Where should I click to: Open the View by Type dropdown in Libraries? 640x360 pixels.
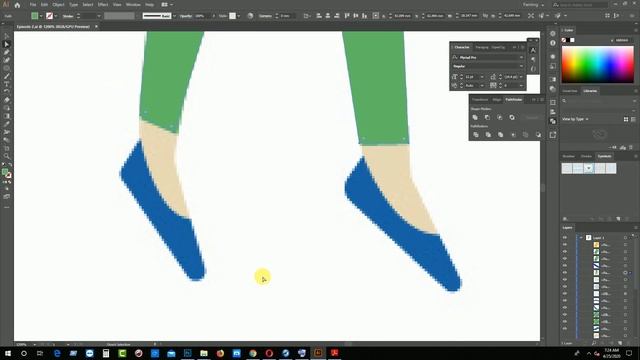[x=576, y=119]
